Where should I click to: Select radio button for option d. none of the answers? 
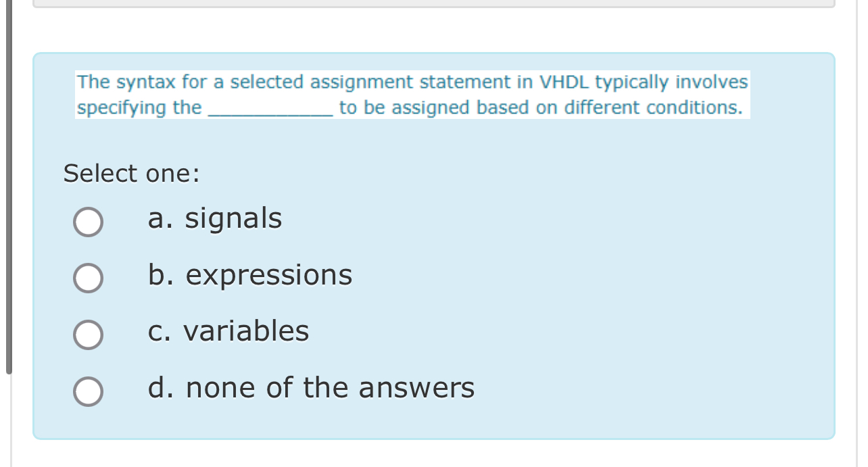88,391
